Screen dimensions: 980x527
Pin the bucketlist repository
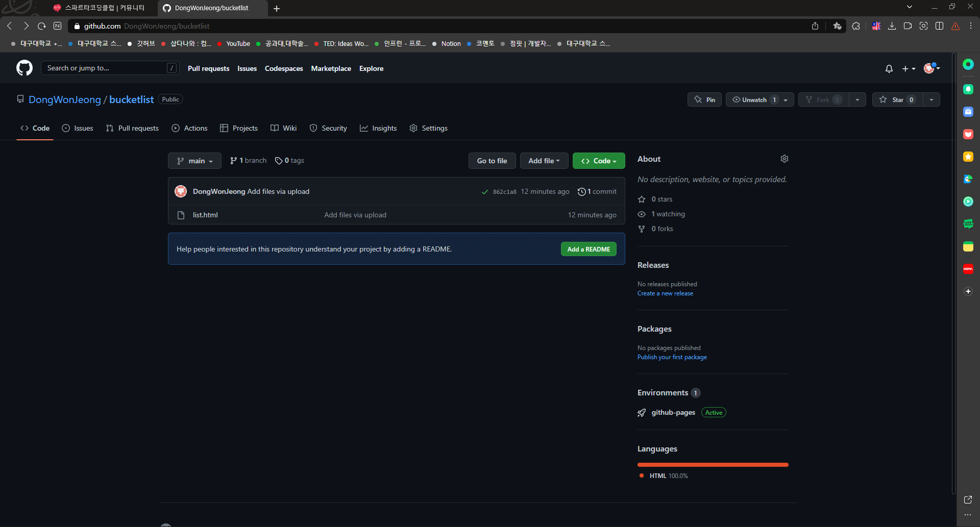[x=704, y=99]
